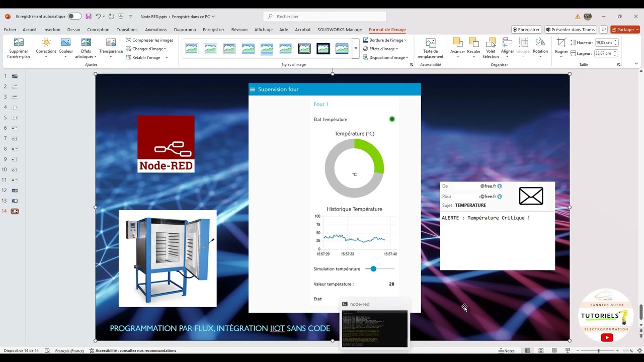The width and height of the screenshot is (644, 362).
Task: Click the Save icon in the title bar
Action: pyautogui.click(x=89, y=17)
